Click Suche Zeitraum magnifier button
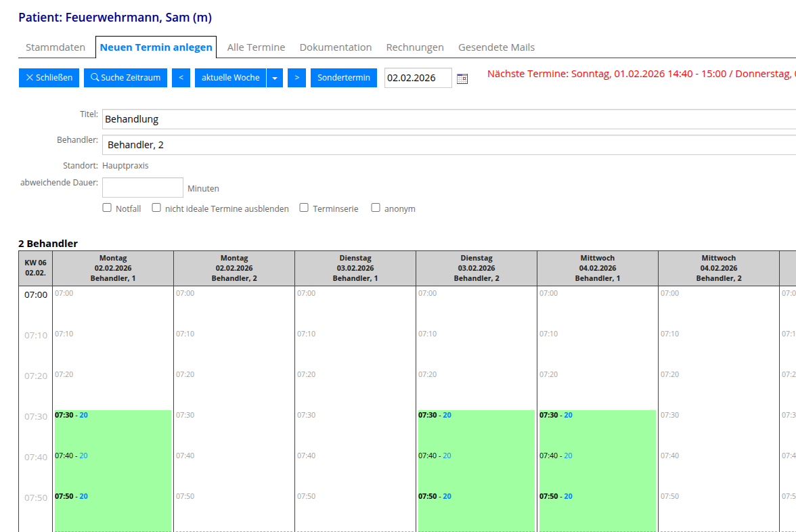 click(x=125, y=78)
